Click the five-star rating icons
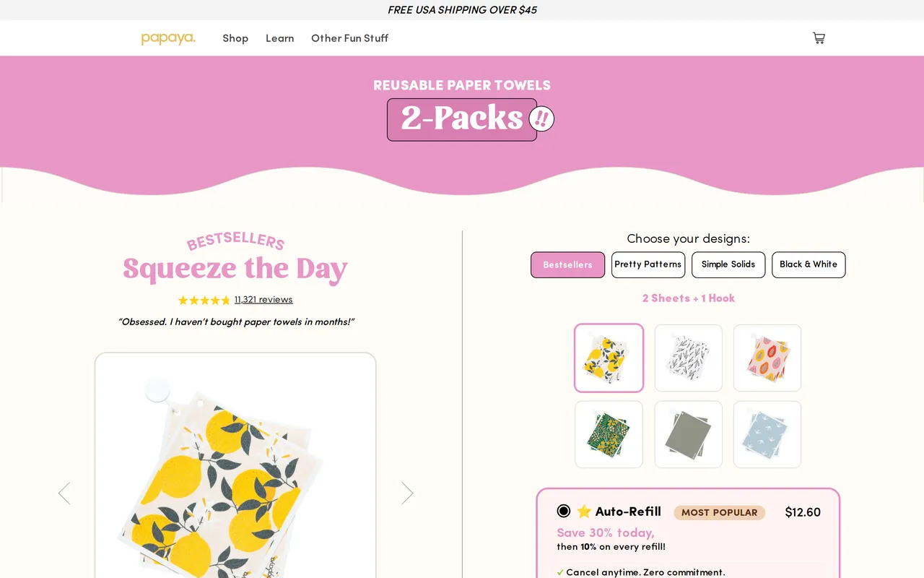The image size is (924, 578). 204,300
